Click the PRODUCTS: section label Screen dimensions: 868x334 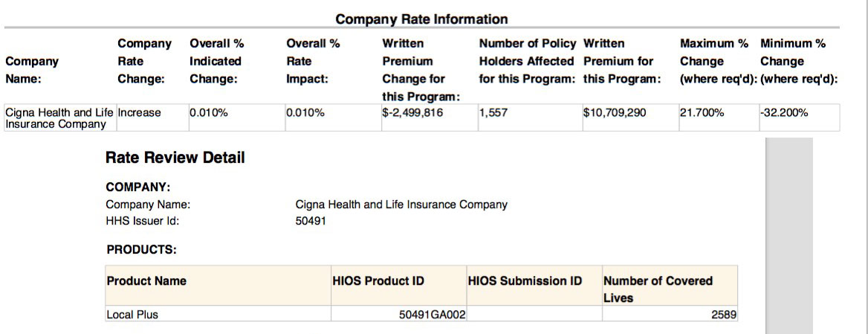click(x=141, y=250)
